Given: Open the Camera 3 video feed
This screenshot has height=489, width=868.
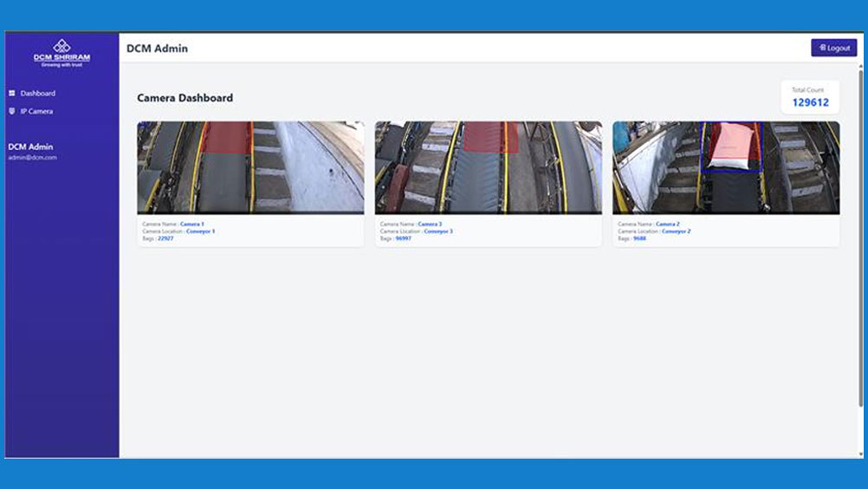Looking at the screenshot, I should (488, 167).
